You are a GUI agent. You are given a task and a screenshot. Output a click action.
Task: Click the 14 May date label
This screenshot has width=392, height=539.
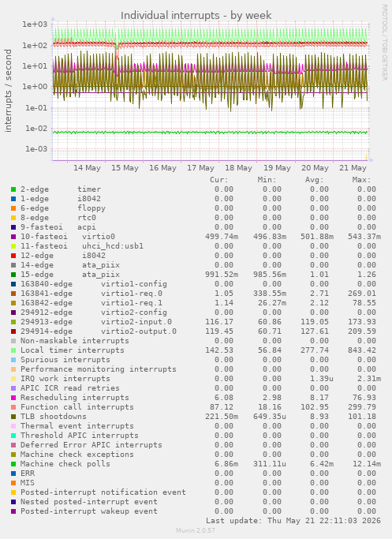pos(87,168)
